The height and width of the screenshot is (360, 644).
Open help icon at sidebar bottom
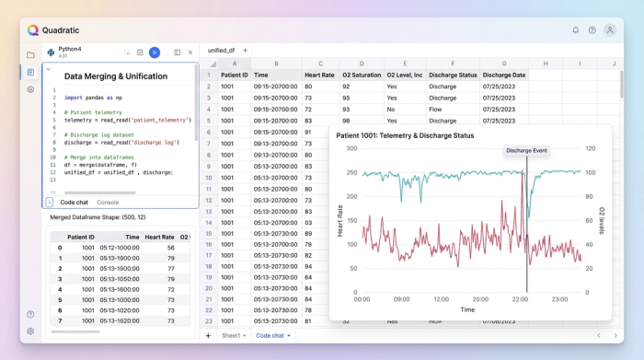coord(30,314)
